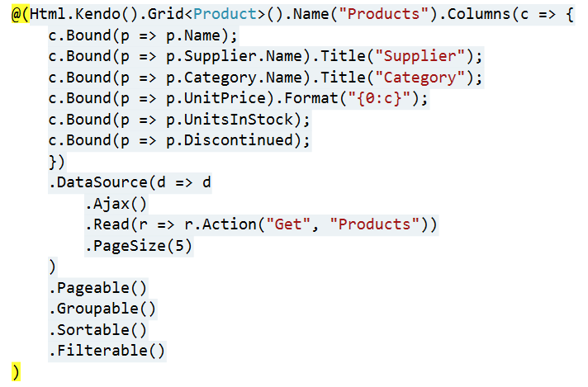Viewport: 588px width, 387px height.
Task: Select the "Category" title string
Action: pos(420,78)
